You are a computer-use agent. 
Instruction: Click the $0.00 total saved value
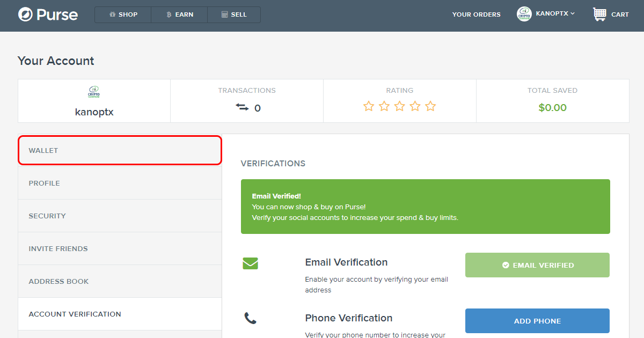coord(552,107)
